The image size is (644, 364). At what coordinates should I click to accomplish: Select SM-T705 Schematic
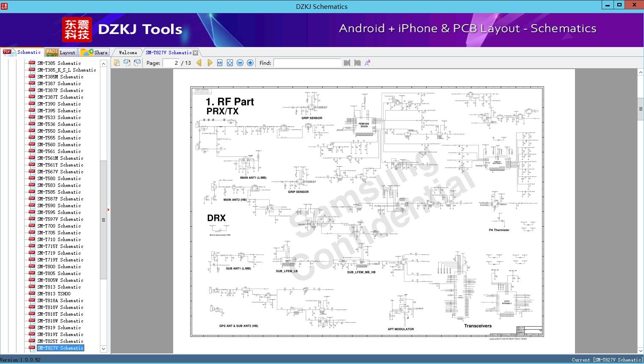59,233
